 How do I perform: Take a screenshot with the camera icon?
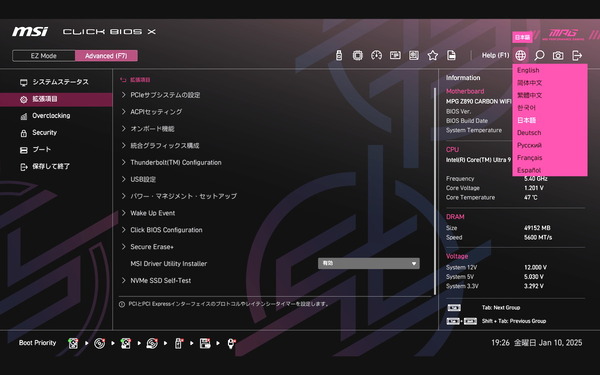558,55
